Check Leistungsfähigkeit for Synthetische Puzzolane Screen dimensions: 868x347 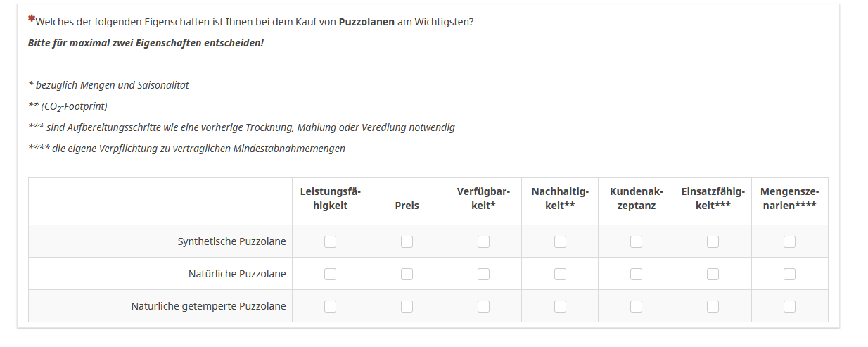coord(330,241)
